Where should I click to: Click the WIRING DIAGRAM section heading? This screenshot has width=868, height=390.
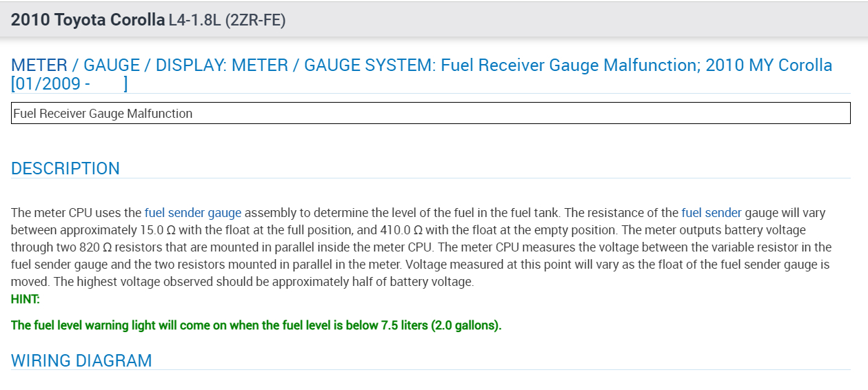[x=81, y=361]
